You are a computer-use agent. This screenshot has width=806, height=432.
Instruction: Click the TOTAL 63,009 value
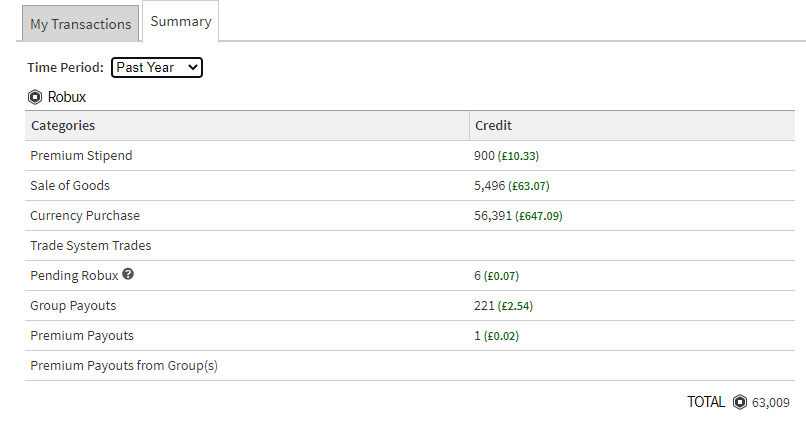(x=769, y=403)
